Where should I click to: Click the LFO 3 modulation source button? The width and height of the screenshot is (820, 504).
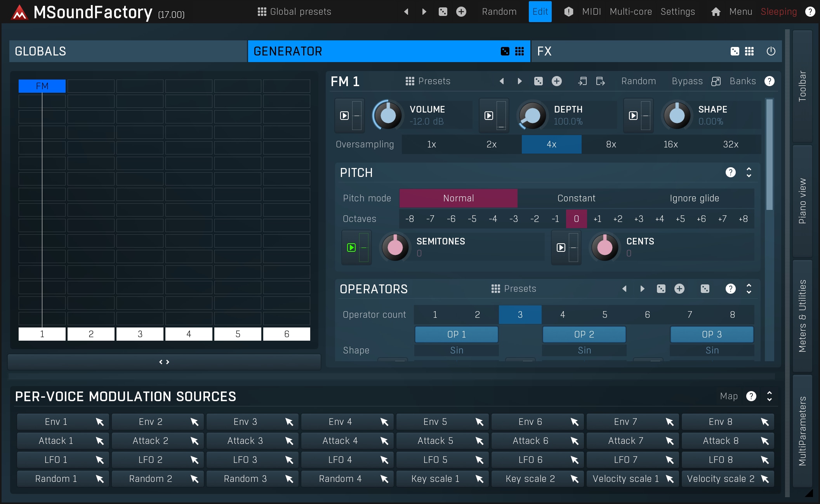245,460
